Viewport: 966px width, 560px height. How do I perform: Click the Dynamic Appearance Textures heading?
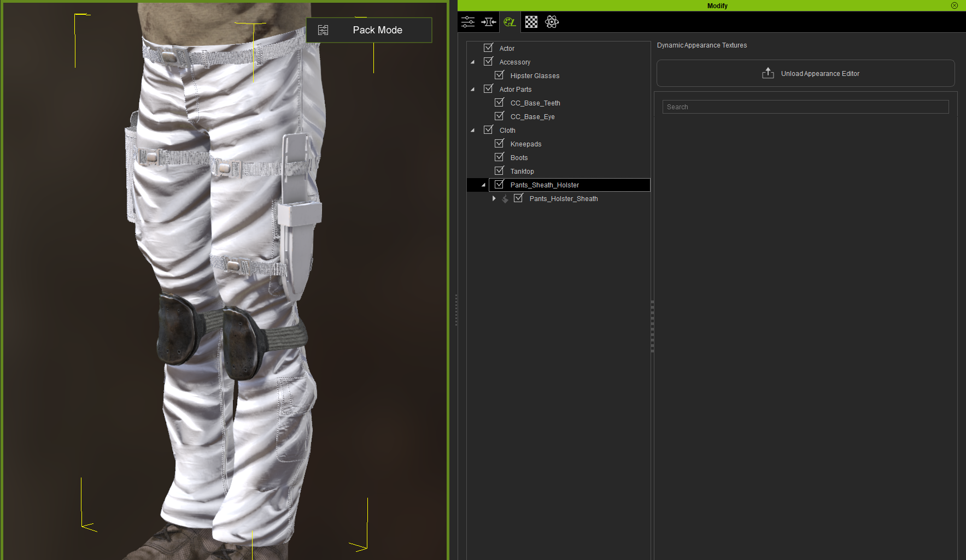(702, 45)
